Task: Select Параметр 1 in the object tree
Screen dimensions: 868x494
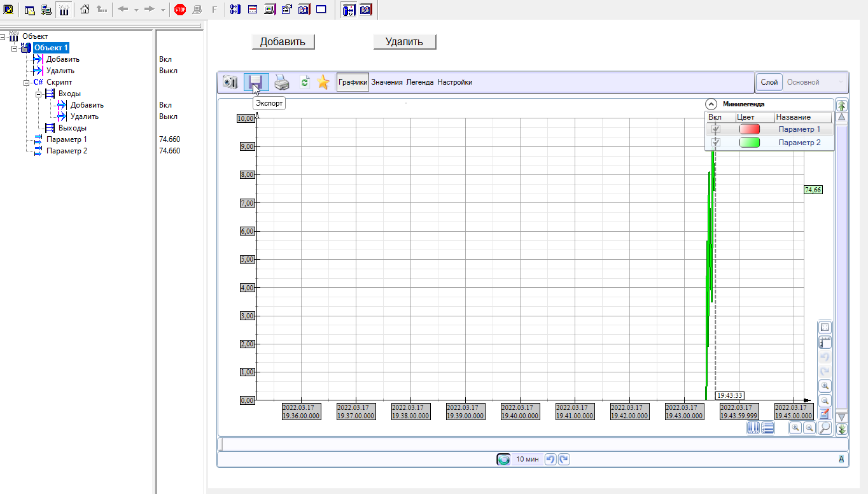Action: click(67, 139)
